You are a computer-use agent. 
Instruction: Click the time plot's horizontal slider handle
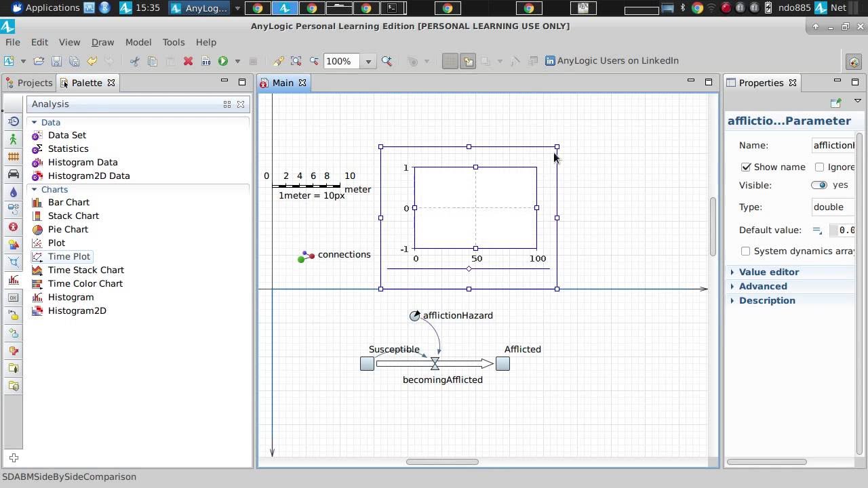[x=469, y=269]
